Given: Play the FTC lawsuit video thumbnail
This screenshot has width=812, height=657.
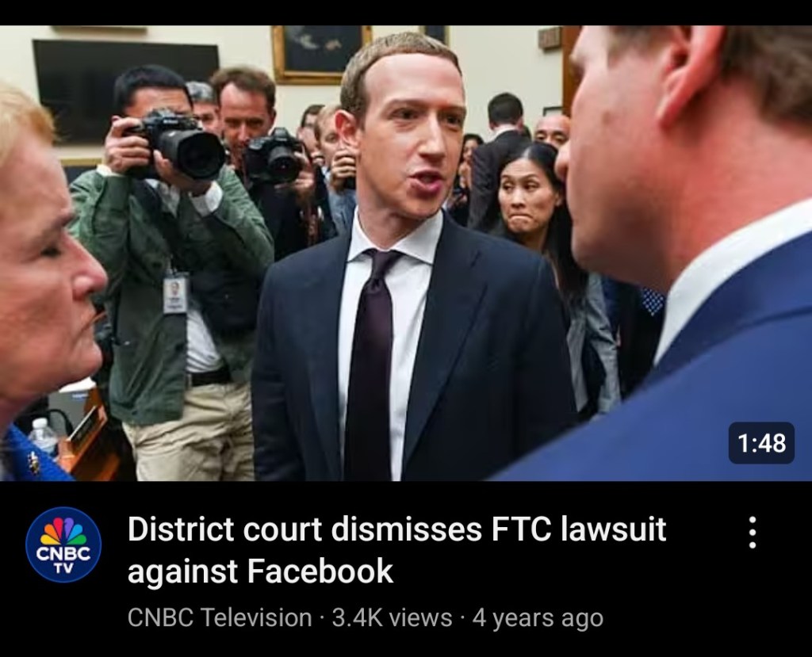Looking at the screenshot, I should (x=406, y=253).
